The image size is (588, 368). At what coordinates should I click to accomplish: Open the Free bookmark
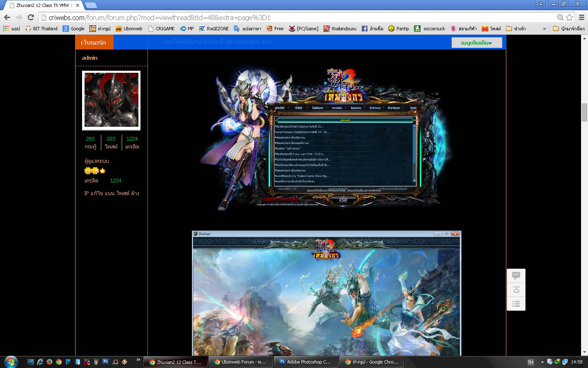click(275, 29)
